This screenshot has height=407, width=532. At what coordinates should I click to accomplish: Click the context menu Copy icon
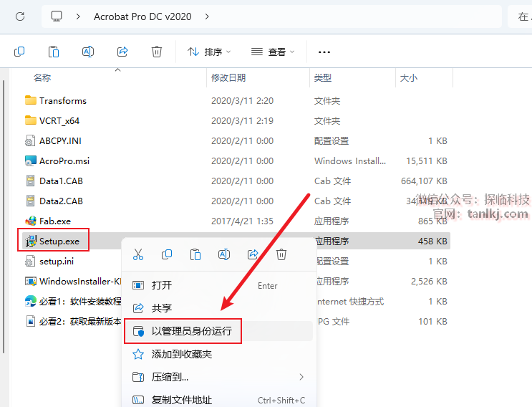(167, 254)
